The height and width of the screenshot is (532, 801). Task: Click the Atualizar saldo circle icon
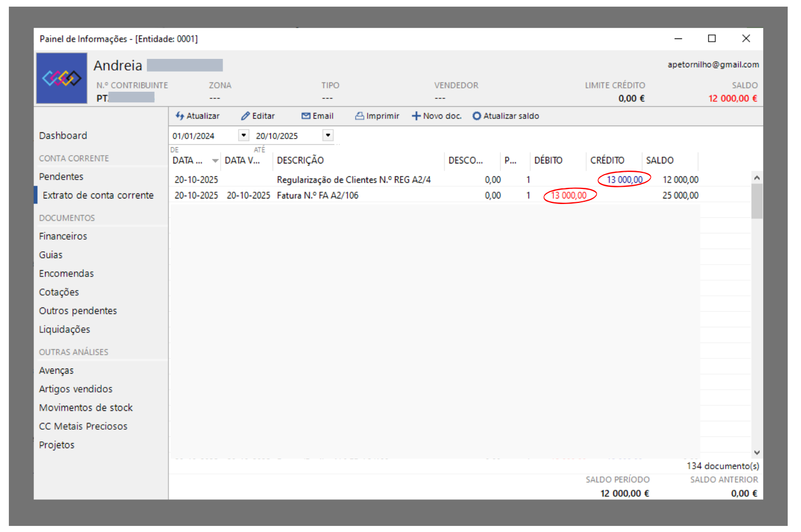(x=477, y=116)
